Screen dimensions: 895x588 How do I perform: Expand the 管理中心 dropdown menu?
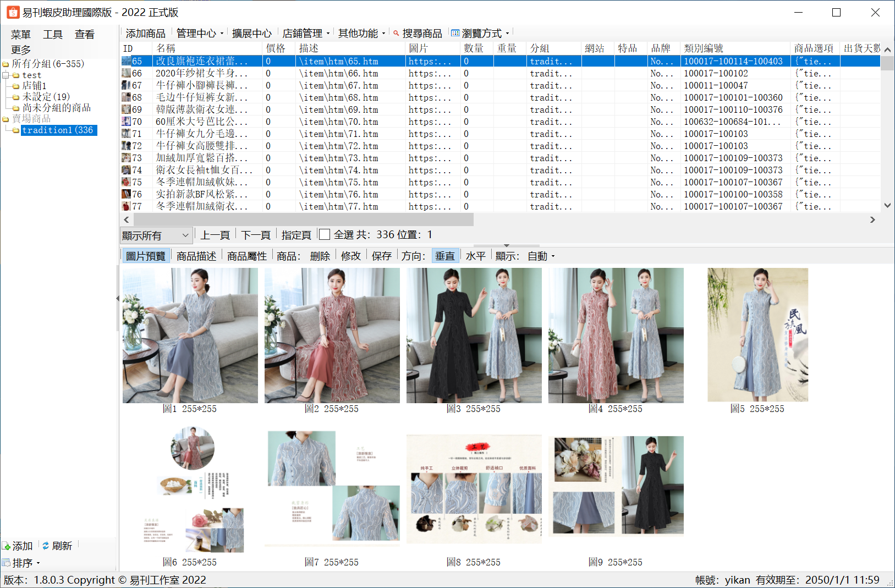point(200,34)
